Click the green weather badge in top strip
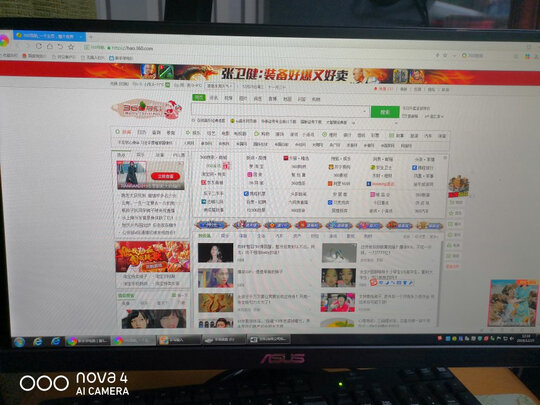The width and height of the screenshot is (540, 405). (x=167, y=85)
